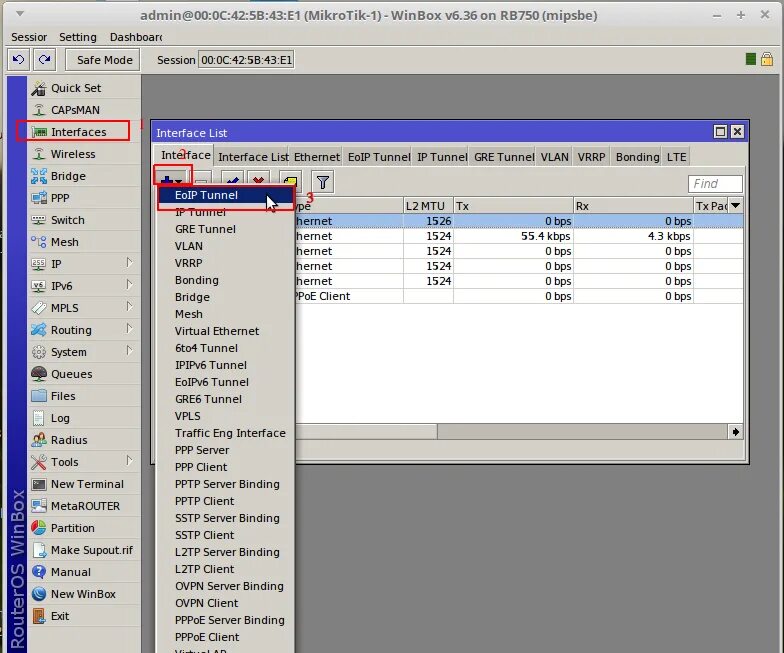Switch to the Ethernet tab
The width and height of the screenshot is (784, 653).
point(316,157)
